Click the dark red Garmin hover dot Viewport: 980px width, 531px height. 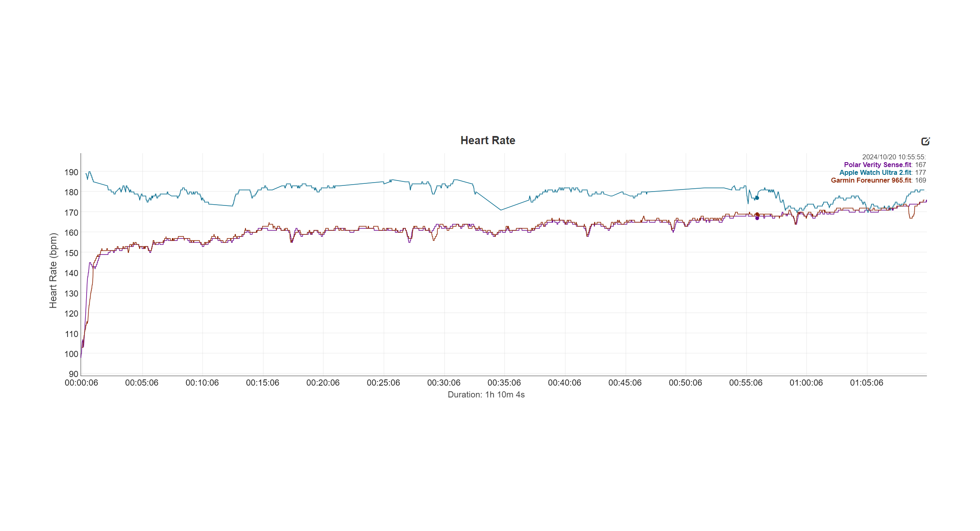757,214
